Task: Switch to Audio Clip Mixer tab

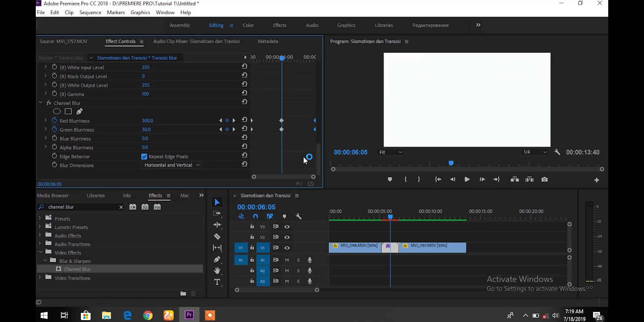Action: [196, 41]
